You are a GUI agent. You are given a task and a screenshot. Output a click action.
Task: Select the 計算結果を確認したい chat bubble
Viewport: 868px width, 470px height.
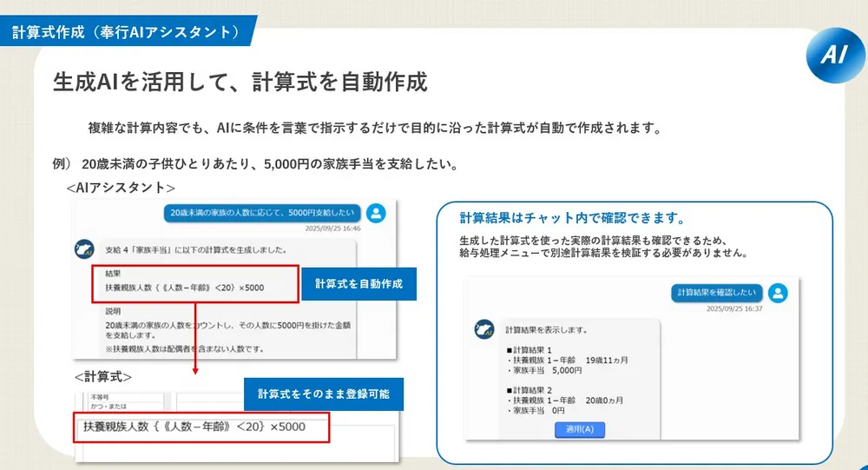716,293
